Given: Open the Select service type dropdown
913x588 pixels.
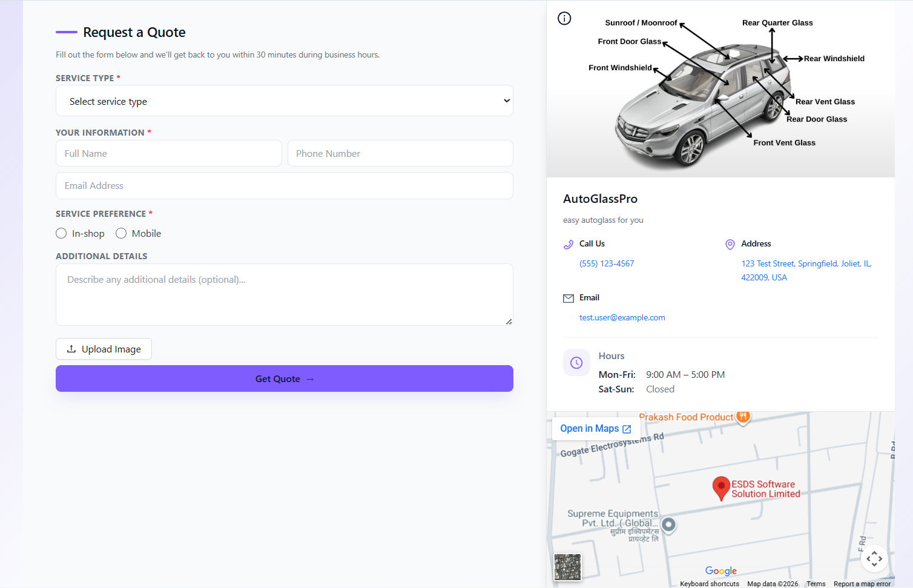Looking at the screenshot, I should (285, 101).
